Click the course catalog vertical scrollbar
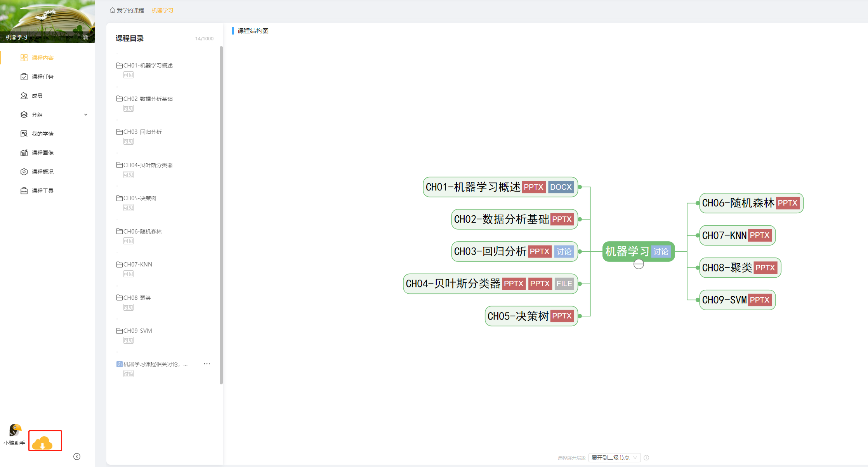Screen dimensions: 868x467 pyautogui.click(x=221, y=215)
